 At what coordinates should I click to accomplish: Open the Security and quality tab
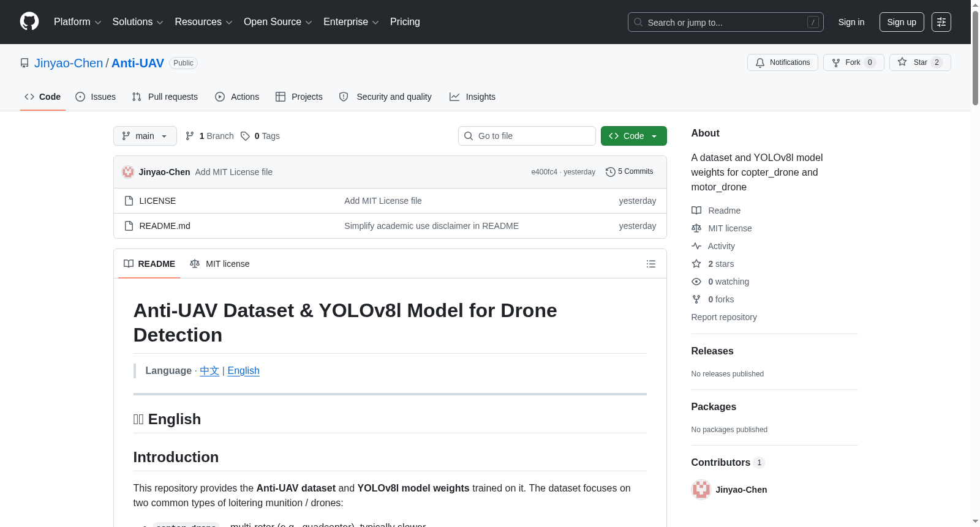(385, 97)
